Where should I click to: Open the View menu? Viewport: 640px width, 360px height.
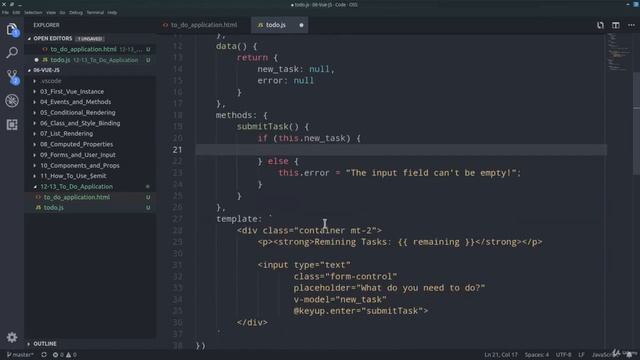coord(51,13)
